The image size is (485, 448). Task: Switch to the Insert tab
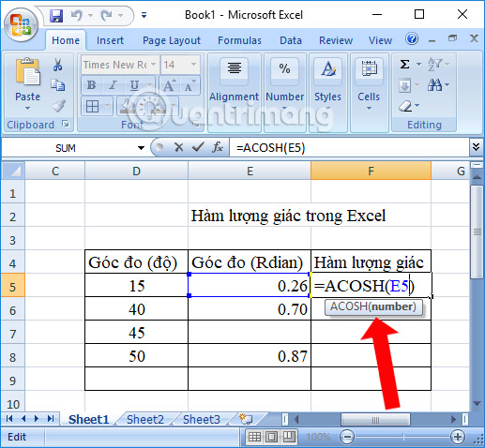[110, 40]
